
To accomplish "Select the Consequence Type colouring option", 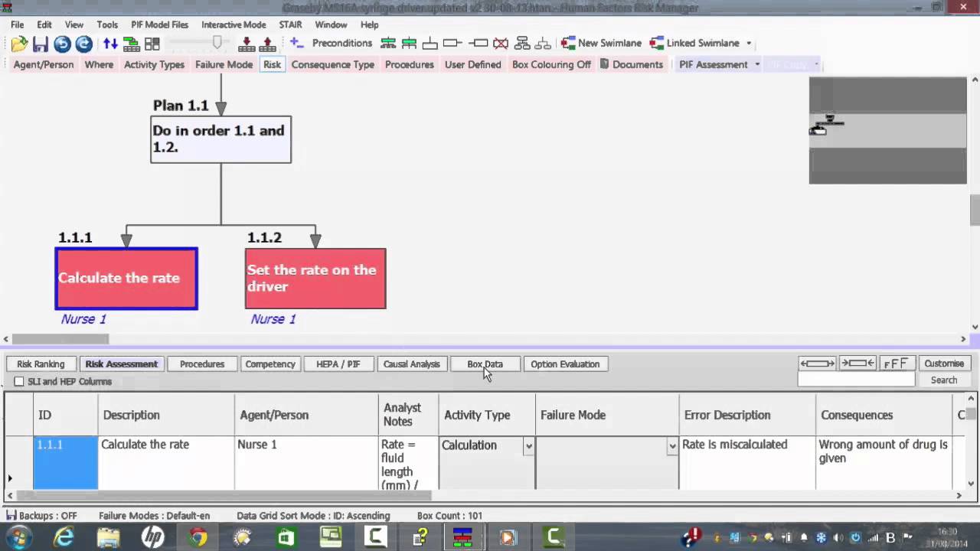I will [x=332, y=64].
